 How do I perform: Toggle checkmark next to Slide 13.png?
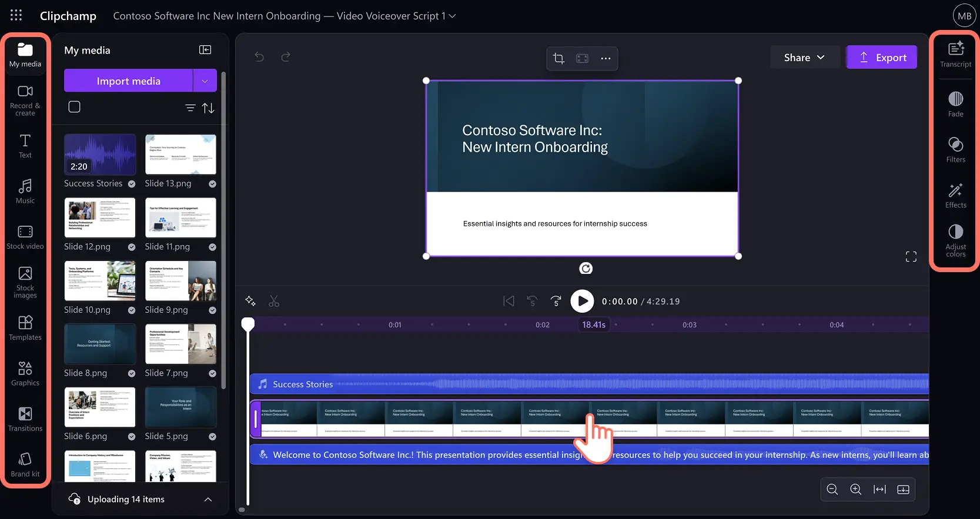pos(212,184)
